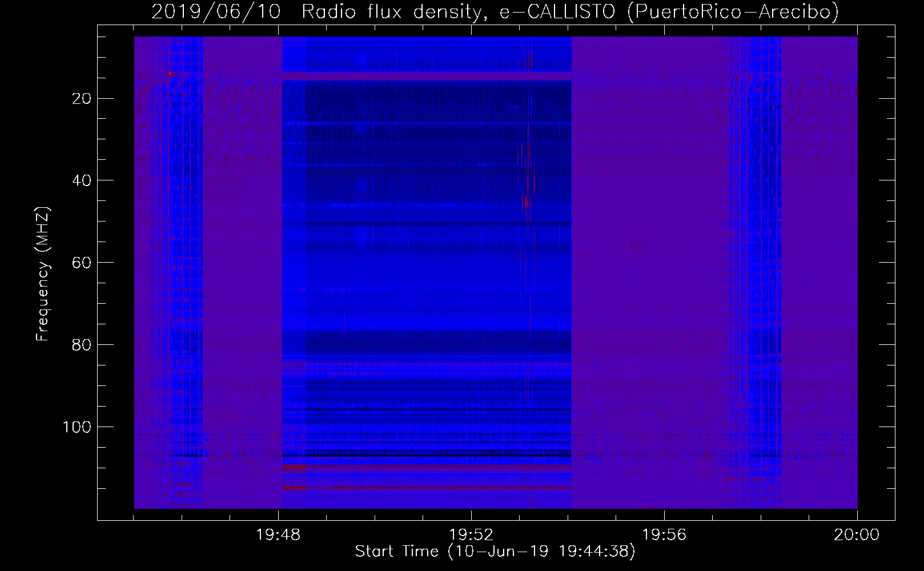Image resolution: width=924 pixels, height=571 pixels.
Task: Click the '40' frequency tick label
Action: (82, 180)
